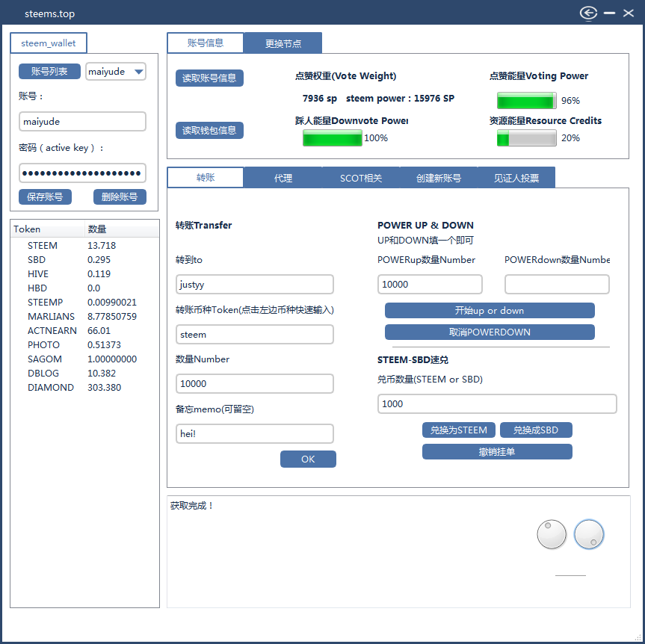The height and width of the screenshot is (644, 645).
Task: Click the 读取钱包信息 button
Action: [209, 130]
